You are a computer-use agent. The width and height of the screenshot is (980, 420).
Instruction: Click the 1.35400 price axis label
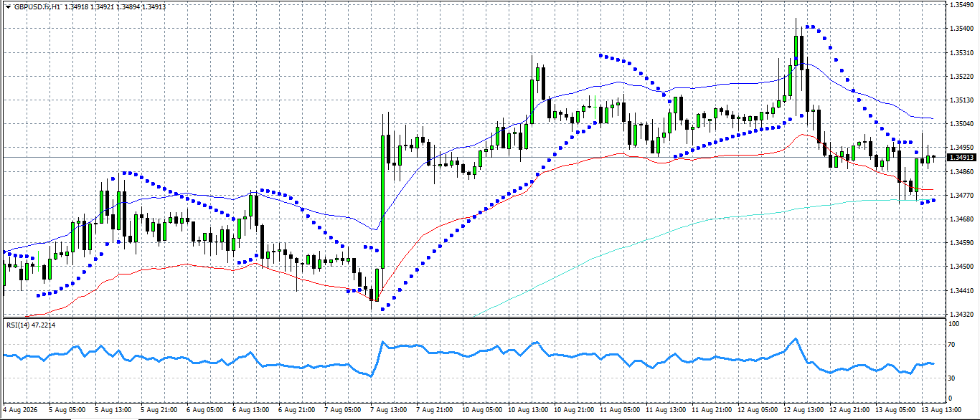pyautogui.click(x=961, y=29)
